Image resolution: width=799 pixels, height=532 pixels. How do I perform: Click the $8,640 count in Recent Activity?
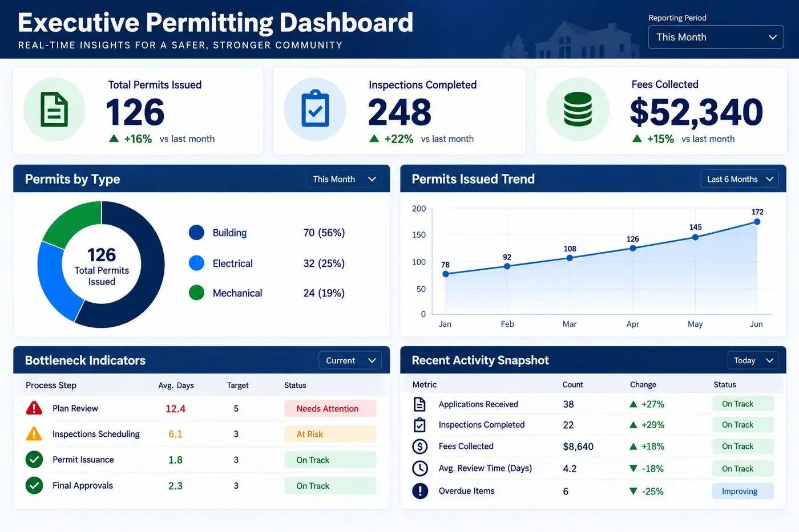click(578, 446)
